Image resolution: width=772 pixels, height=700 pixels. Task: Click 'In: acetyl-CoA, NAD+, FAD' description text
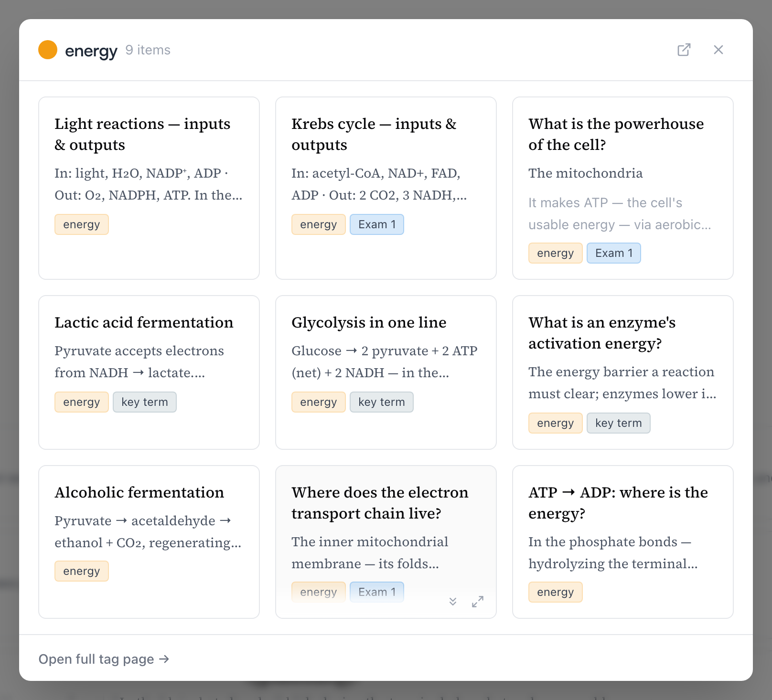pyautogui.click(x=379, y=184)
